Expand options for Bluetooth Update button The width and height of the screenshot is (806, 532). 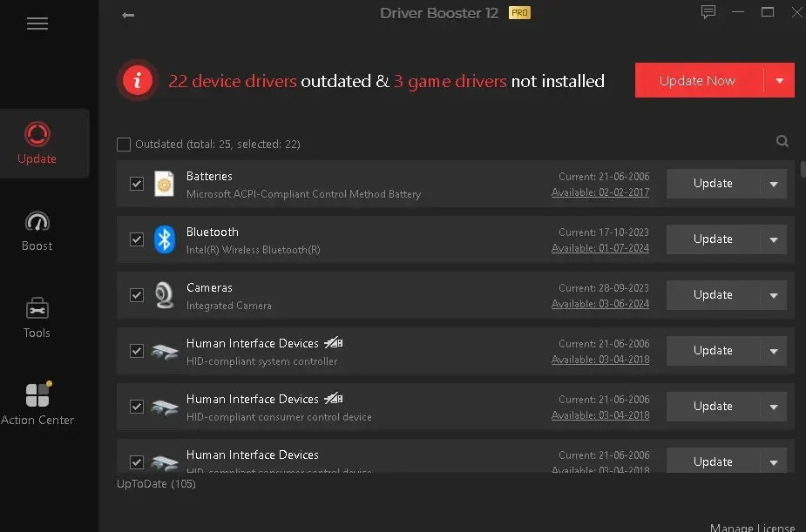coord(775,239)
